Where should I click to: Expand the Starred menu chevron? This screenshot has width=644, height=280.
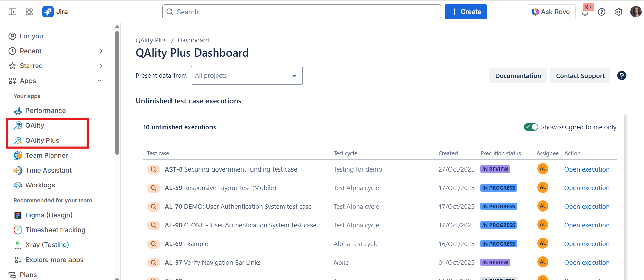point(101,66)
